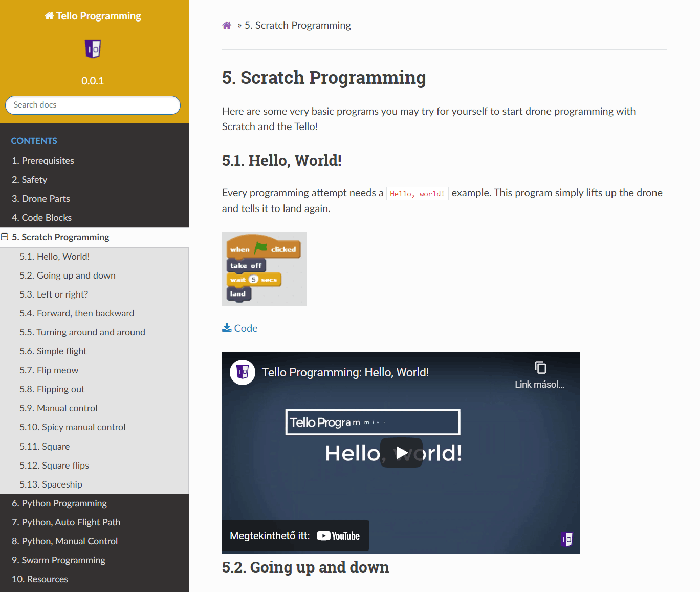The height and width of the screenshot is (592, 700).
Task: Click the Search docs input field
Action: pyautogui.click(x=93, y=105)
